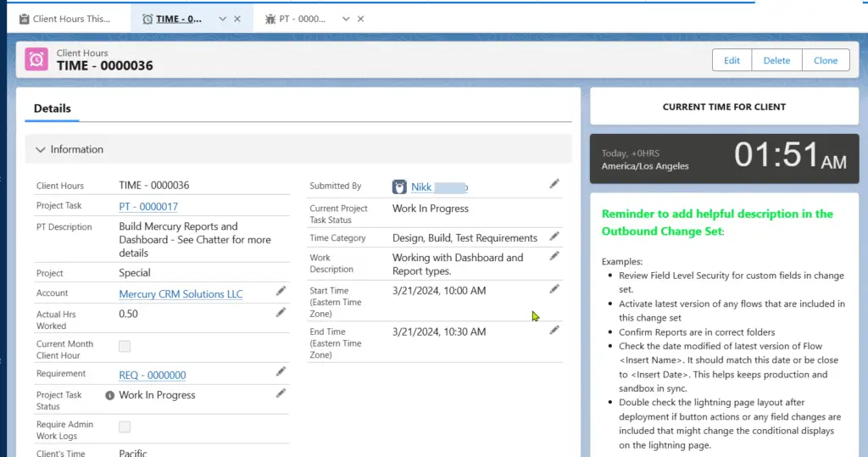Edit the Account field pencil icon
Viewport: 868px width, 457px height.
tap(281, 291)
